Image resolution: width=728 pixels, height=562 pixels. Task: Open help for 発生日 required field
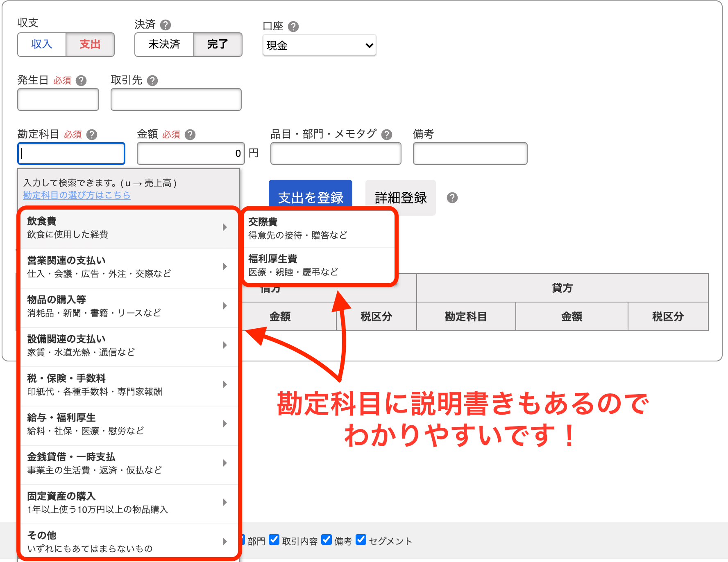tap(82, 81)
